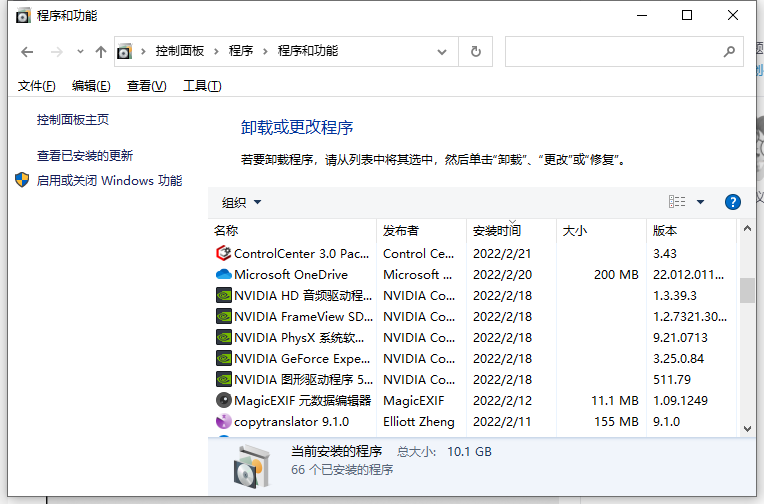Click the 155 MB size cell
The width and height of the screenshot is (764, 504).
[x=616, y=422]
